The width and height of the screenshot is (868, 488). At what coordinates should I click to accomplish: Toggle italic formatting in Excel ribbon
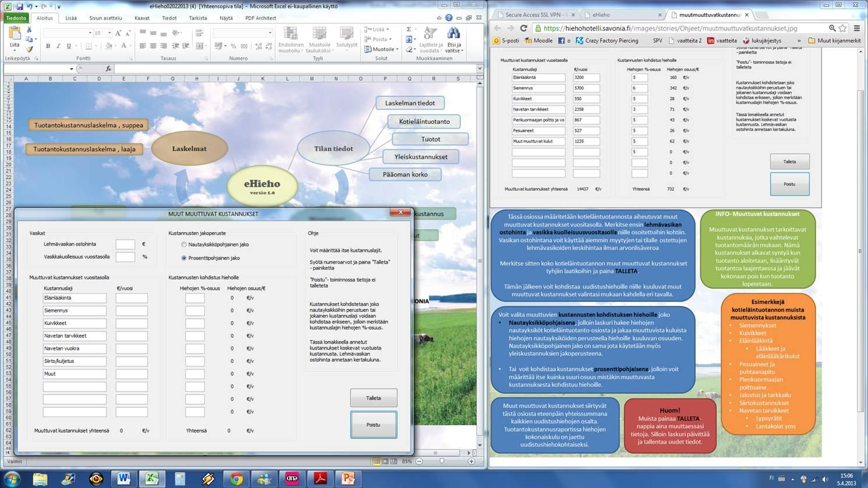[x=58, y=46]
